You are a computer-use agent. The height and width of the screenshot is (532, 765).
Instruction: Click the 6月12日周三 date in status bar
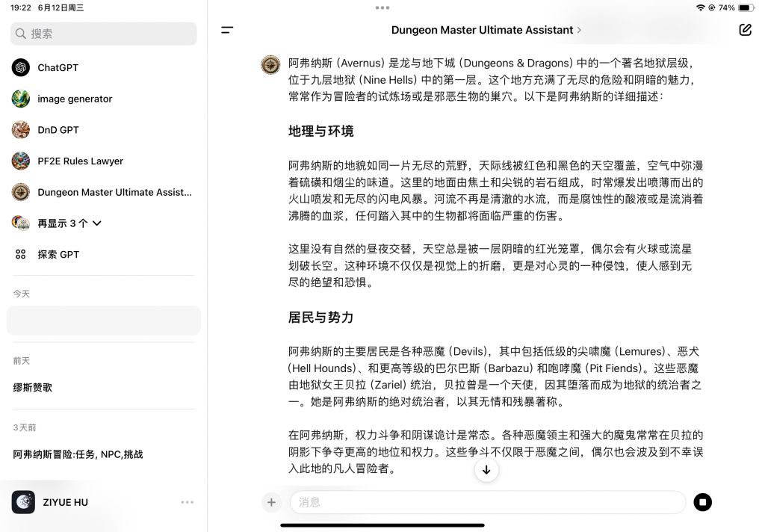[61, 7]
